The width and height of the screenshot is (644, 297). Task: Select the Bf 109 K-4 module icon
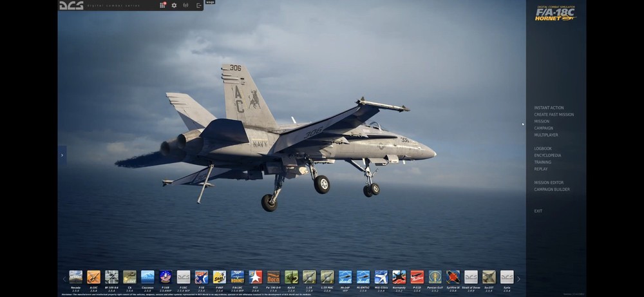click(111, 277)
